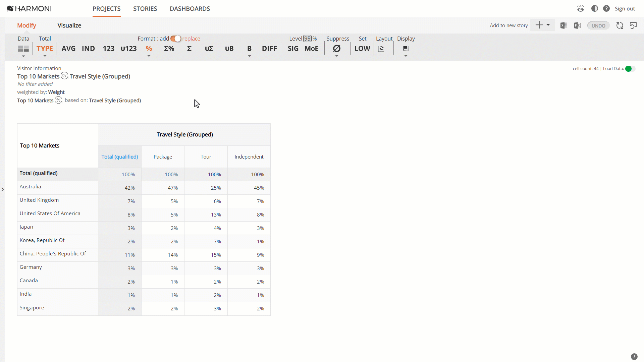Open the info icon at bottom right
The width and height of the screenshot is (644, 362).
click(634, 357)
